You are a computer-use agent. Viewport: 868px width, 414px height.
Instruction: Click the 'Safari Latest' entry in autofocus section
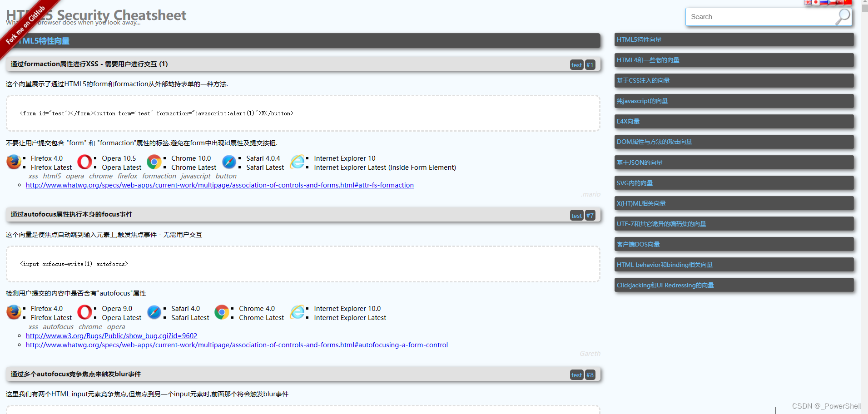click(190, 318)
